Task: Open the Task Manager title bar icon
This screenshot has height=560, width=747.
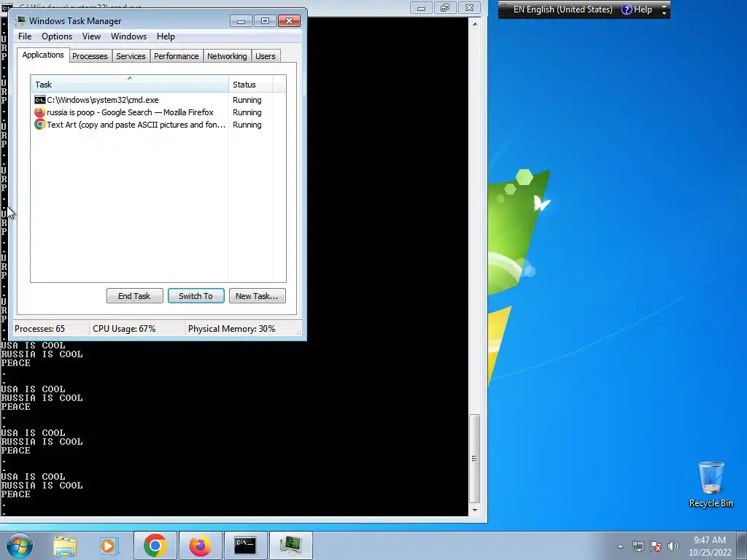Action: (21, 20)
